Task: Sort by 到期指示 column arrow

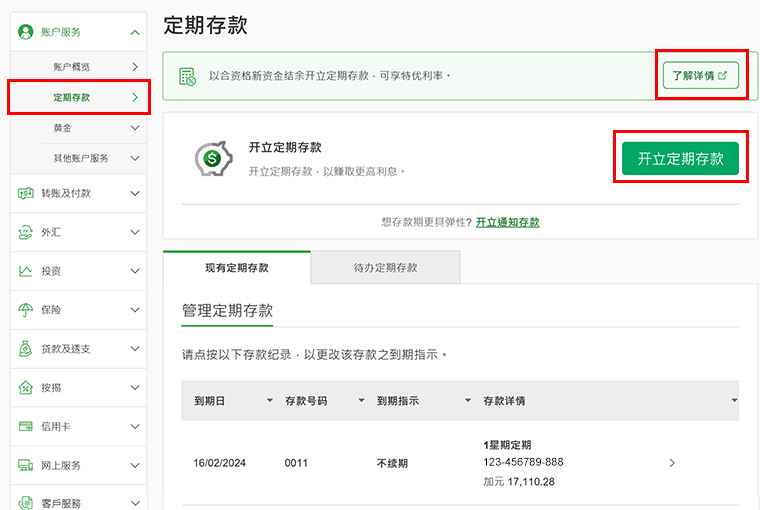Action: [x=468, y=400]
